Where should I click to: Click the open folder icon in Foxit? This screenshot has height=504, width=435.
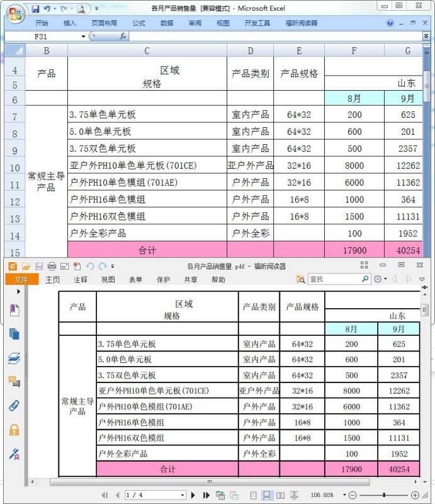pos(26,266)
